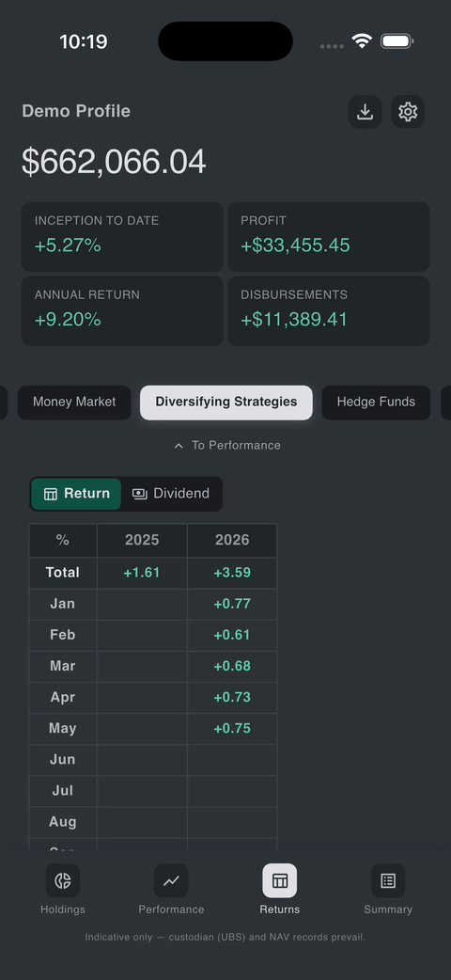This screenshot has height=980, width=451.
Task: Select the May row label
Action: [x=62, y=729]
